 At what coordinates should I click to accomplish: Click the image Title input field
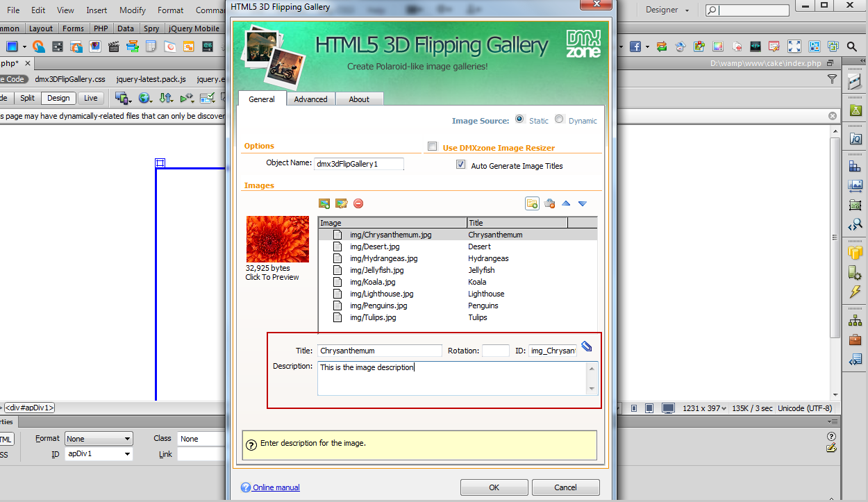pos(380,351)
